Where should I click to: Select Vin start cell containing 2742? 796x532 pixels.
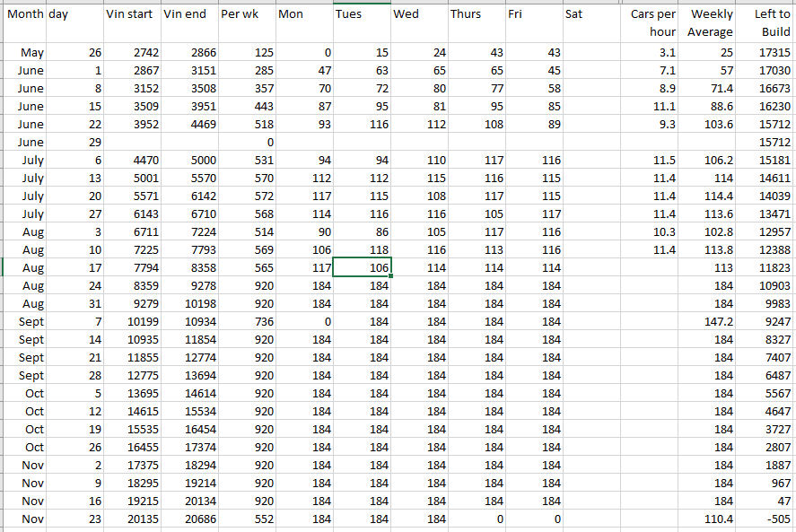pyautogui.click(x=133, y=53)
